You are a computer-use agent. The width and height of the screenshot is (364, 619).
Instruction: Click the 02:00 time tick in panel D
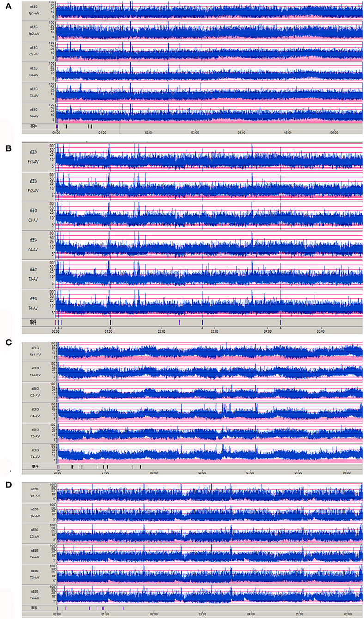point(153,613)
